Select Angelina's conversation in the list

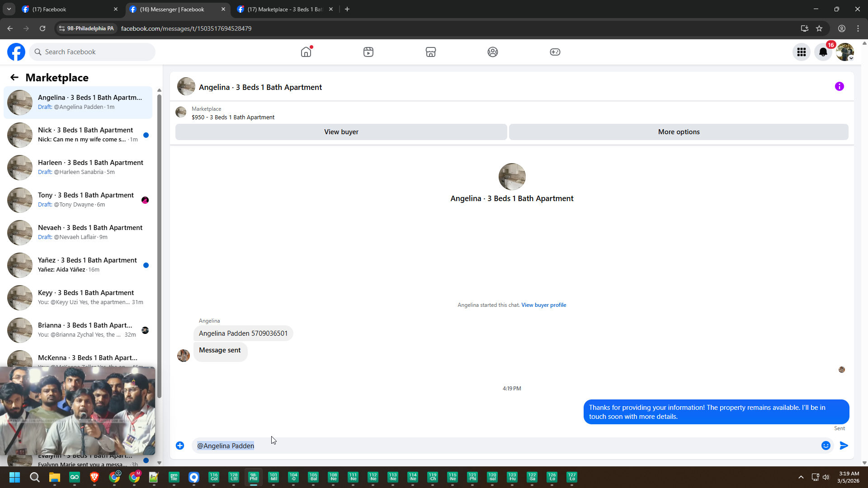tap(78, 102)
